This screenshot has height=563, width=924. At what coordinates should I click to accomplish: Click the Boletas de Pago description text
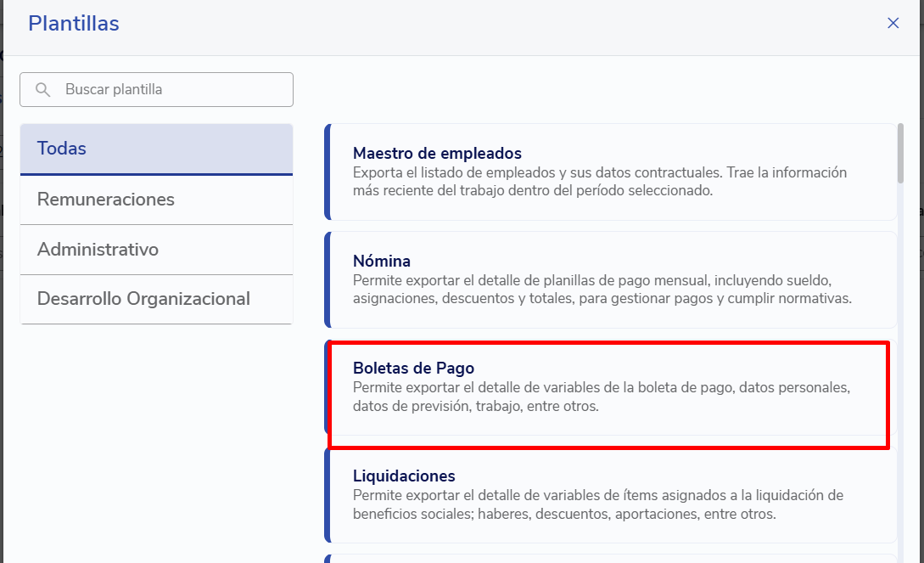tap(601, 397)
